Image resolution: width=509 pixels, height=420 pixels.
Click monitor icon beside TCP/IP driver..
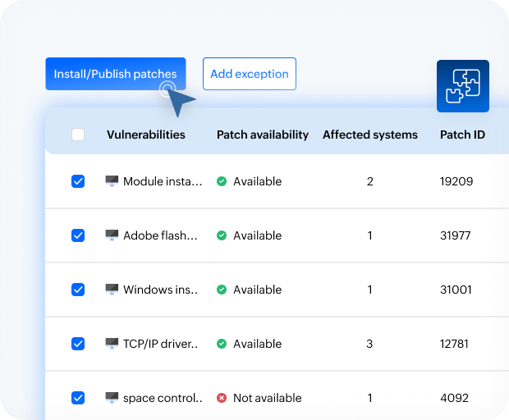[112, 344]
